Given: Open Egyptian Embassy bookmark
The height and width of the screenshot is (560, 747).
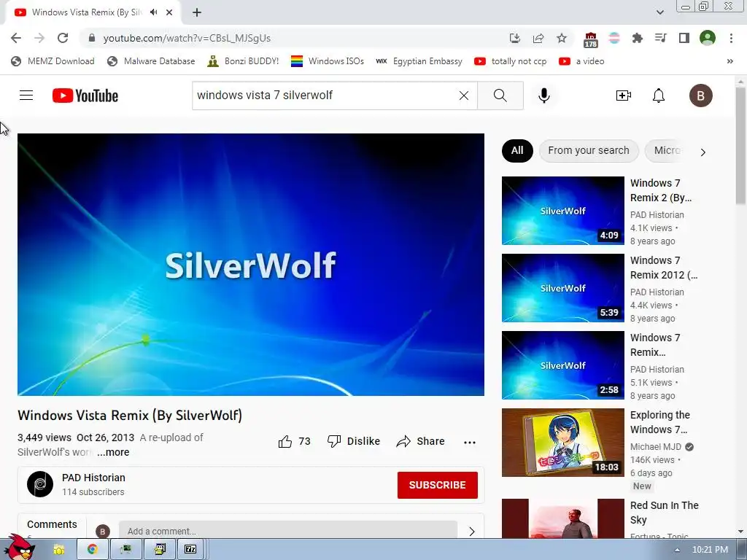Looking at the screenshot, I should coord(419,61).
